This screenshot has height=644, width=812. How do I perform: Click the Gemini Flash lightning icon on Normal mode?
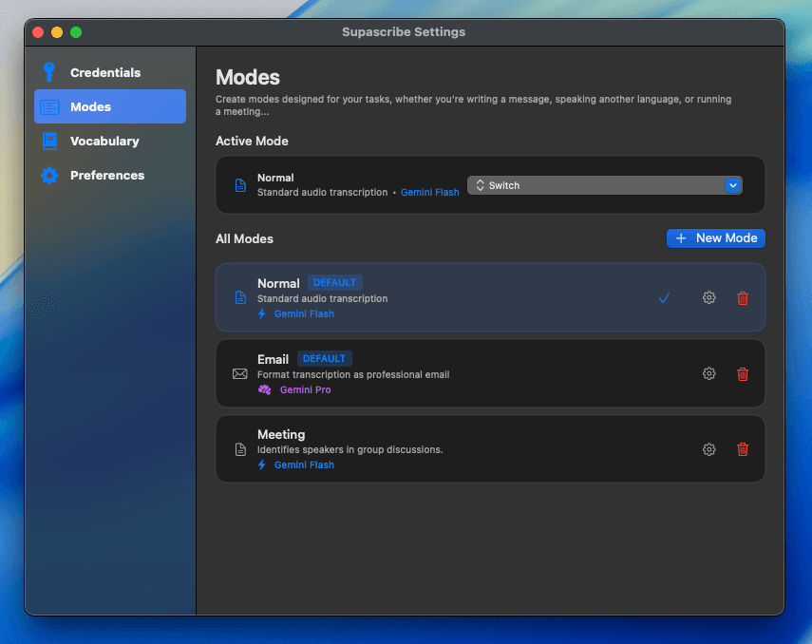coord(261,313)
